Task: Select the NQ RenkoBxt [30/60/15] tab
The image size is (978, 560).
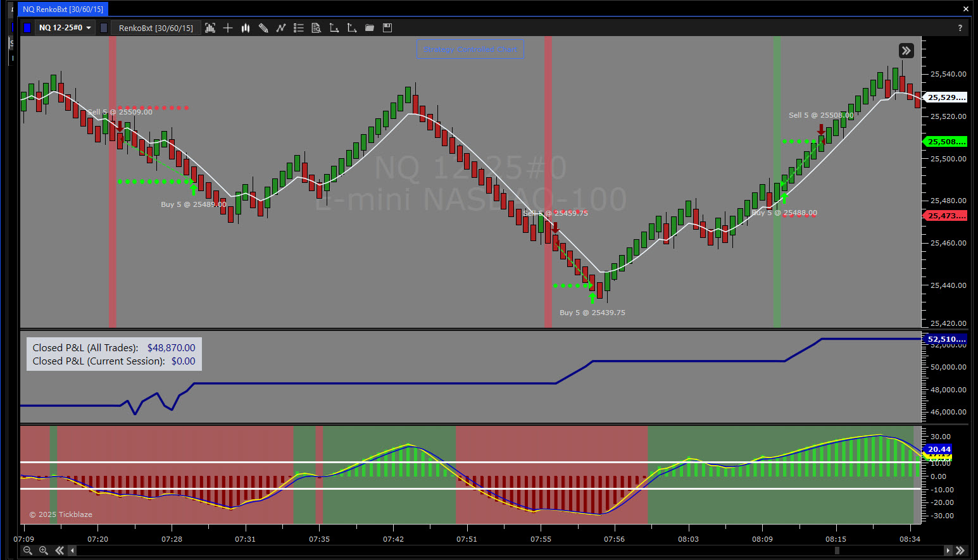Action: click(x=63, y=9)
